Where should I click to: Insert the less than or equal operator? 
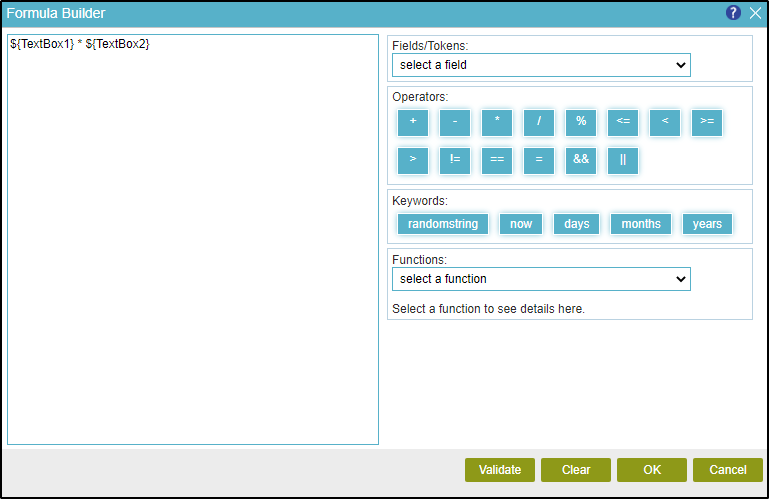[x=623, y=122]
